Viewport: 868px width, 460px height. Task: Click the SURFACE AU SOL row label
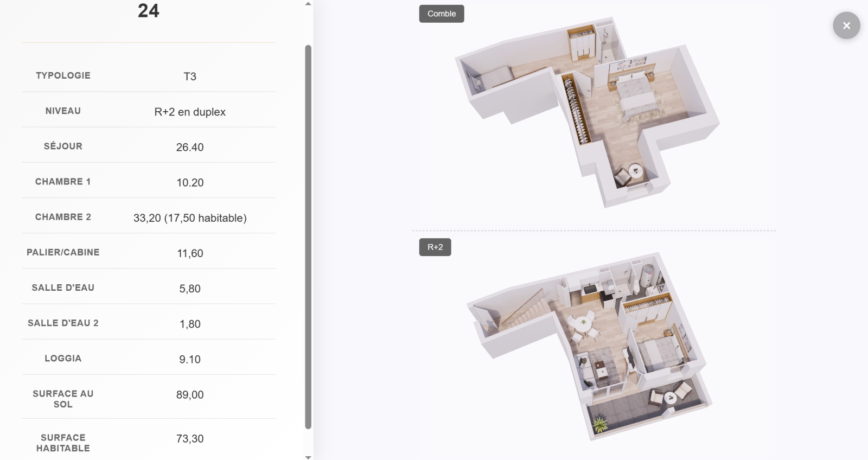click(63, 399)
